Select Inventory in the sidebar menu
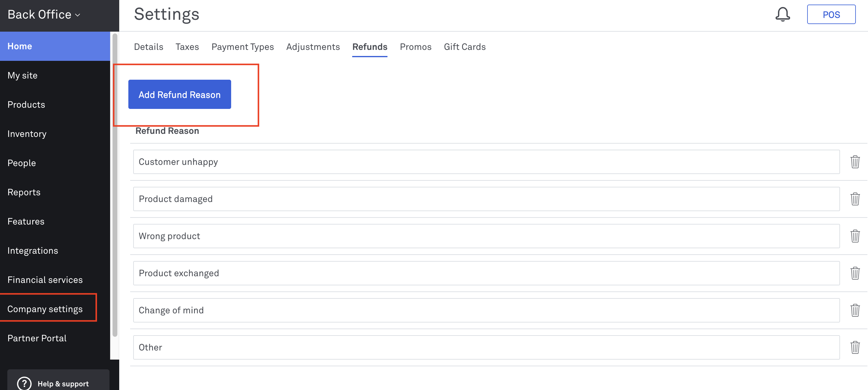Screen dimensions: 868x390 27,134
